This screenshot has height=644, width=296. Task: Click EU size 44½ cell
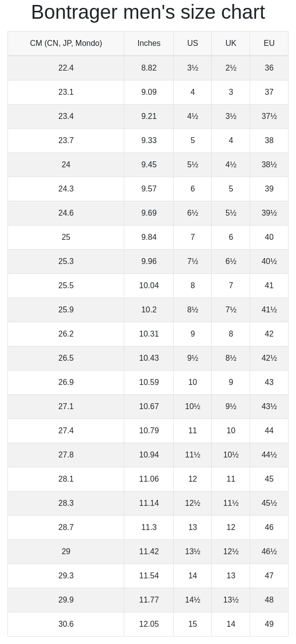[269, 455]
